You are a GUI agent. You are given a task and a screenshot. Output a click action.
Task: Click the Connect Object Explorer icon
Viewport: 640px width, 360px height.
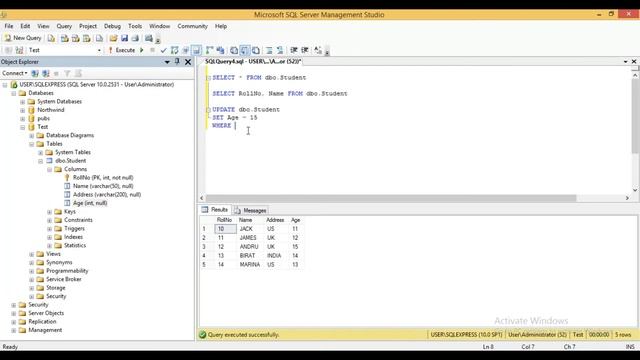click(x=35, y=73)
